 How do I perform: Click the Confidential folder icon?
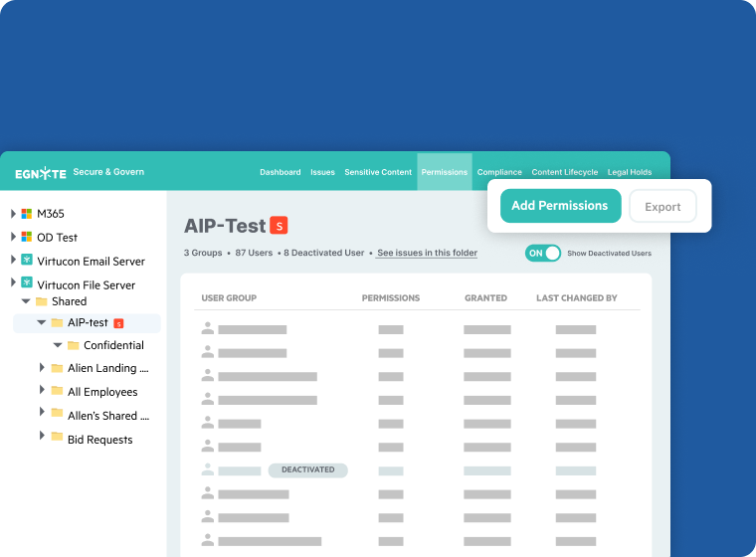(x=74, y=346)
